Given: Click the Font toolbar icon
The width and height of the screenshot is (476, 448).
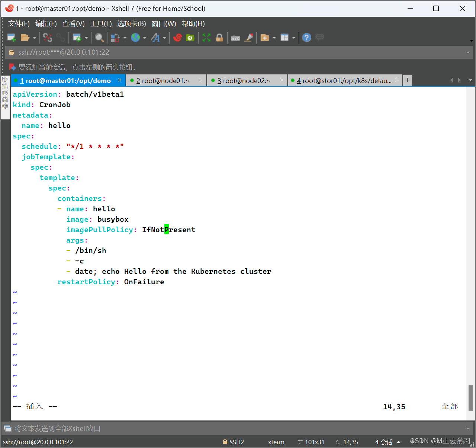Looking at the screenshot, I should click(x=155, y=38).
